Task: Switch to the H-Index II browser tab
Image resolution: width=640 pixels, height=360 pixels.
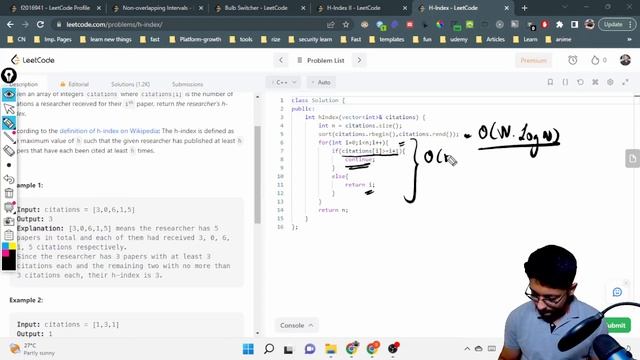Action: [x=362, y=8]
